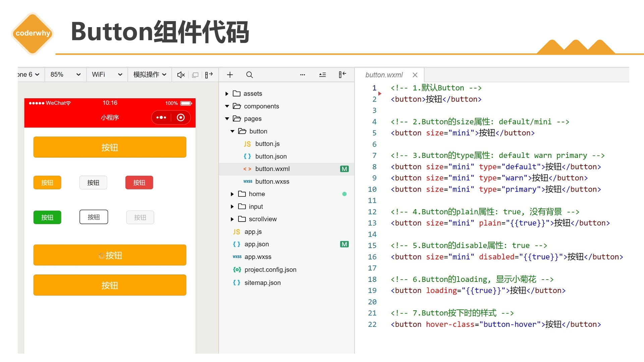Open the 模拟操作 dropdown
The width and height of the screenshot is (644, 362).
point(150,74)
